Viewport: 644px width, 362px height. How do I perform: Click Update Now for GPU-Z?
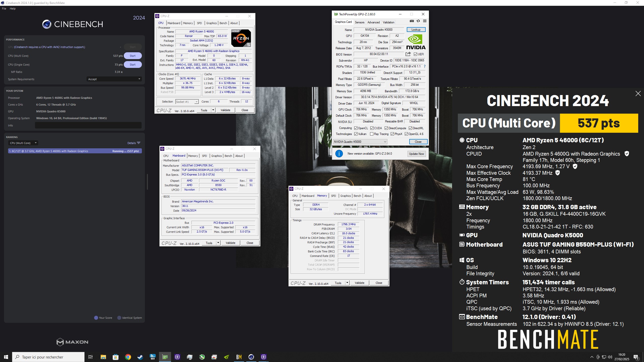point(416,154)
